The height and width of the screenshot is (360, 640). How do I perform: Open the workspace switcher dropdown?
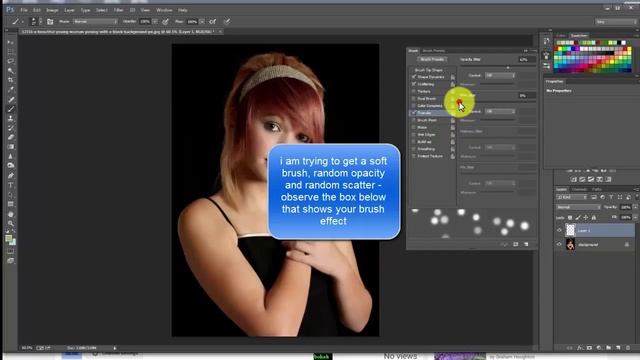point(616,22)
